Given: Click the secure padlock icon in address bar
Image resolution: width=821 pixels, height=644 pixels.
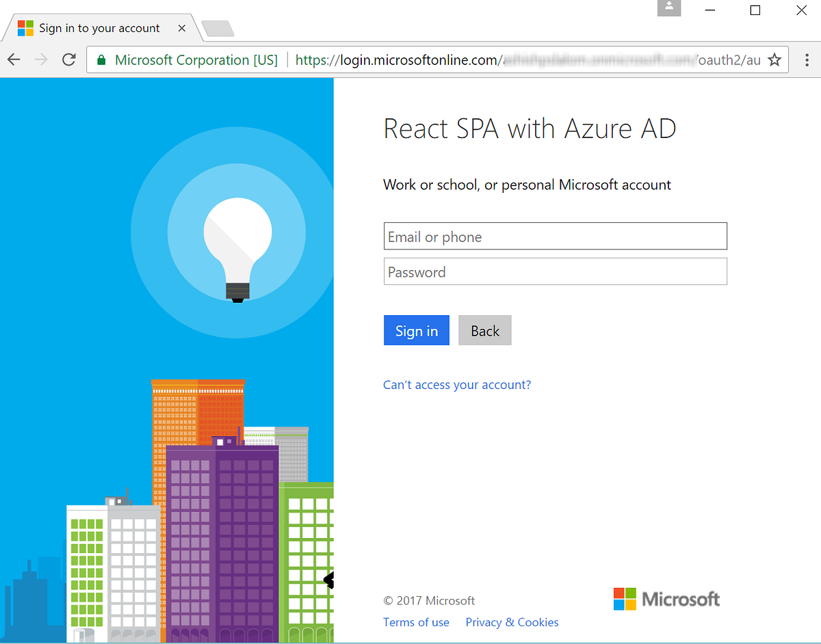Looking at the screenshot, I should coord(101,59).
